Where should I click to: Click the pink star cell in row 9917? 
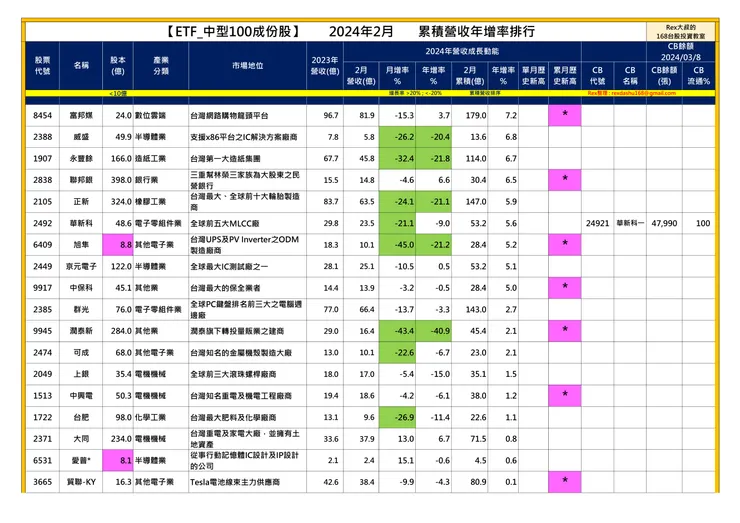pyautogui.click(x=564, y=288)
